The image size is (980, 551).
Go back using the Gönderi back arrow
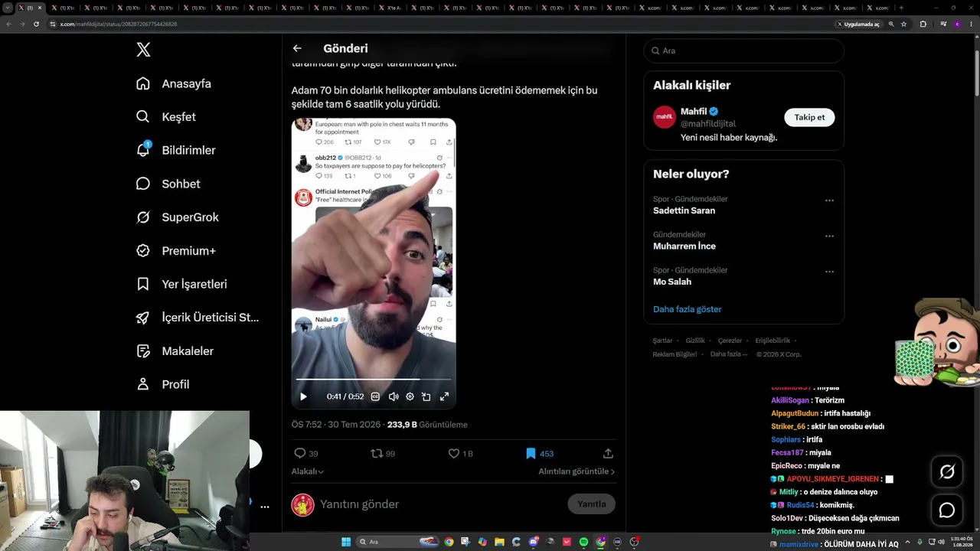[297, 48]
